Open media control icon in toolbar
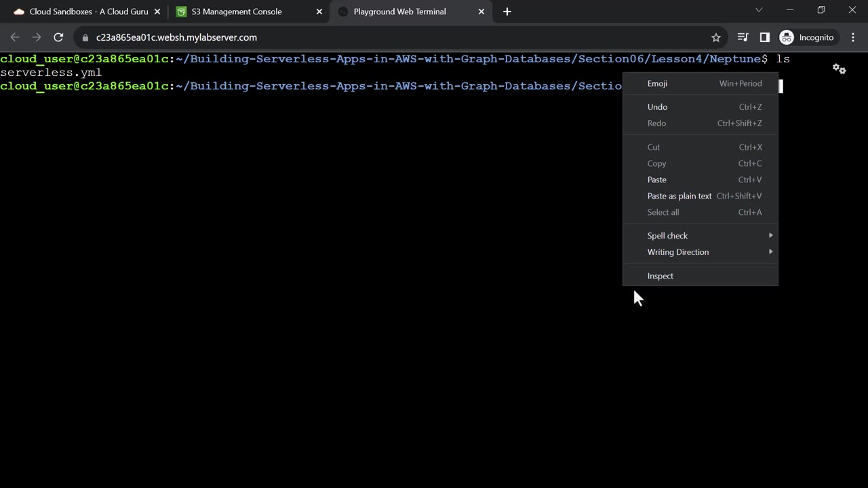Screen dimensions: 868x488 pos(743,37)
